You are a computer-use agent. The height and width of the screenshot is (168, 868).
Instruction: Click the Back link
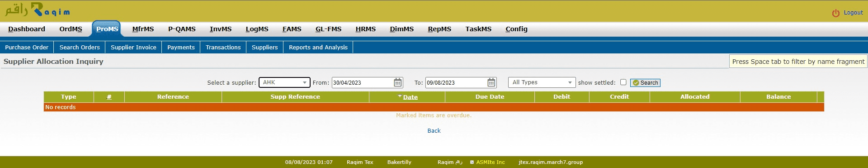pos(434,130)
